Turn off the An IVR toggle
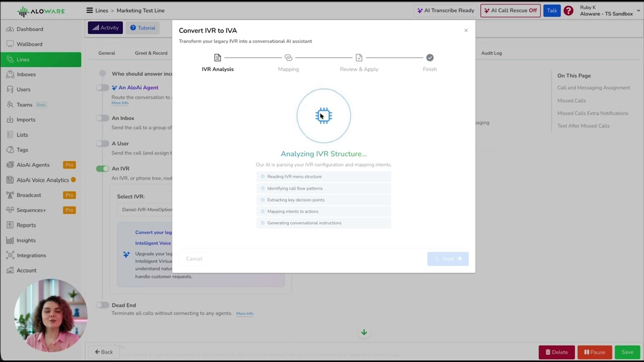Image resolution: width=644 pixels, height=362 pixels. coord(103,168)
